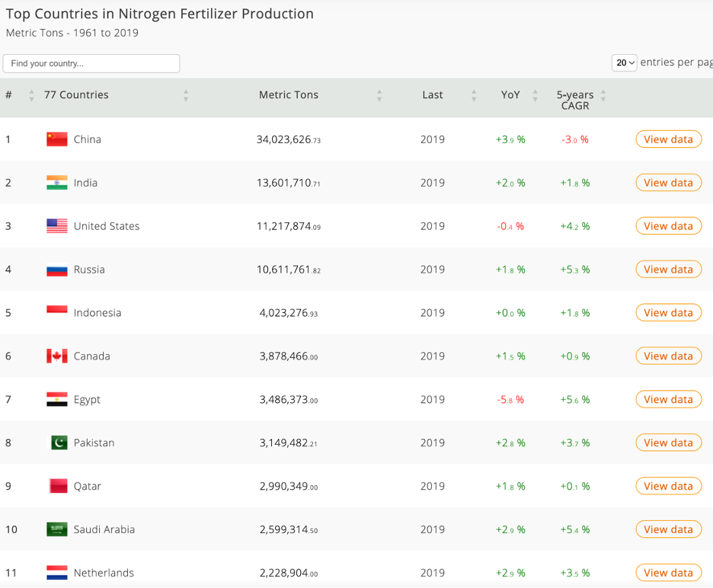This screenshot has width=713, height=588.
Task: View data for Qatar
Action: tap(669, 486)
